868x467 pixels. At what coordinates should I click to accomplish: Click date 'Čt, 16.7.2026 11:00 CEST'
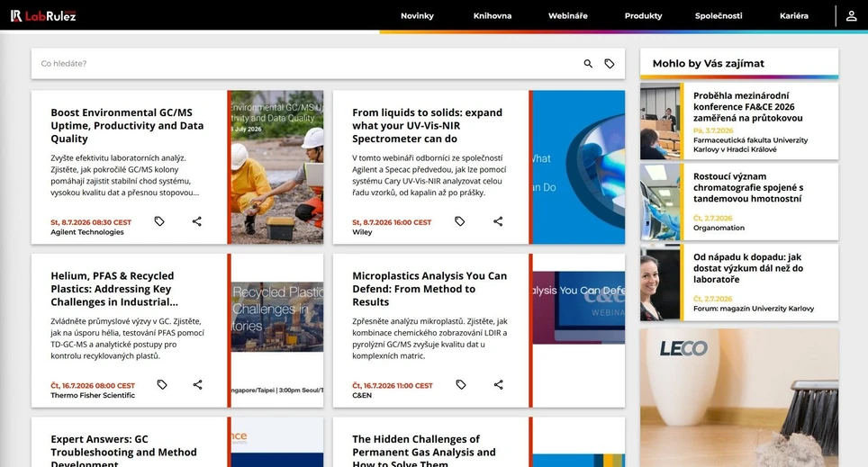click(393, 386)
